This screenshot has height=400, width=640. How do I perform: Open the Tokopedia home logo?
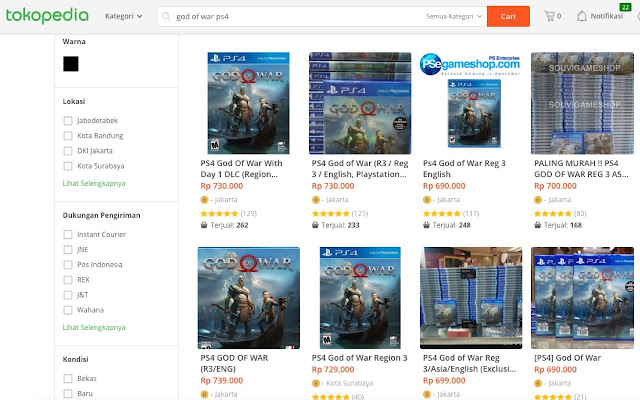tap(47, 16)
